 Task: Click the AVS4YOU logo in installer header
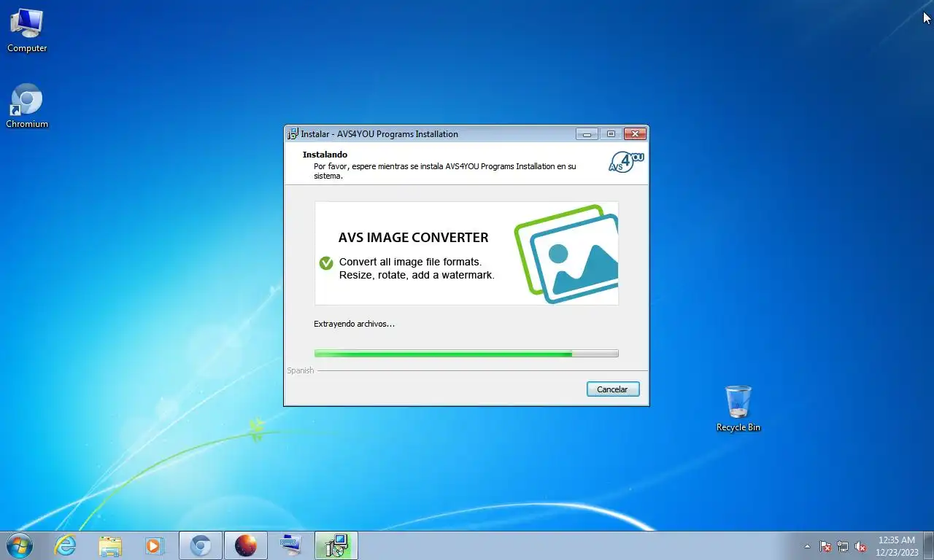point(626,162)
